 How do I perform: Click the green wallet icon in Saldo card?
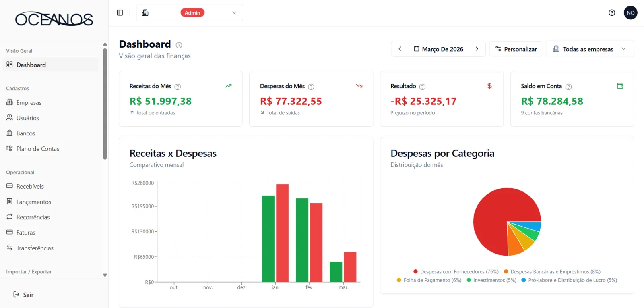tap(620, 86)
